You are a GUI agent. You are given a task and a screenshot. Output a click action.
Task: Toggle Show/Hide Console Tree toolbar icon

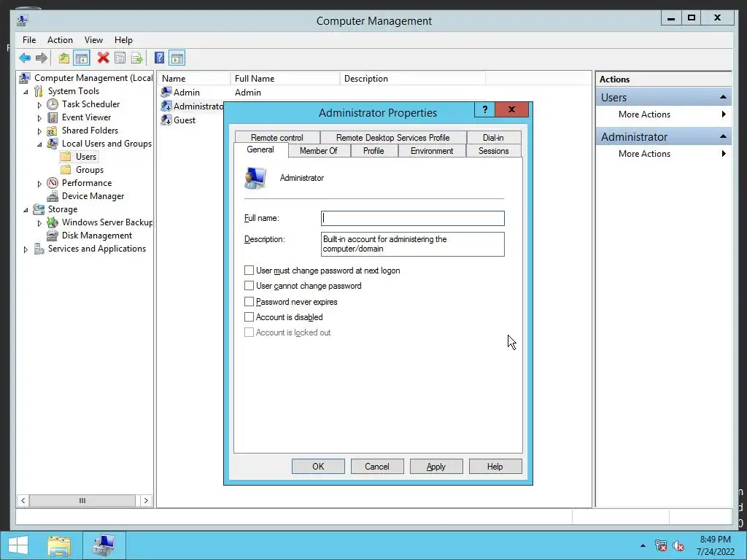coord(82,58)
